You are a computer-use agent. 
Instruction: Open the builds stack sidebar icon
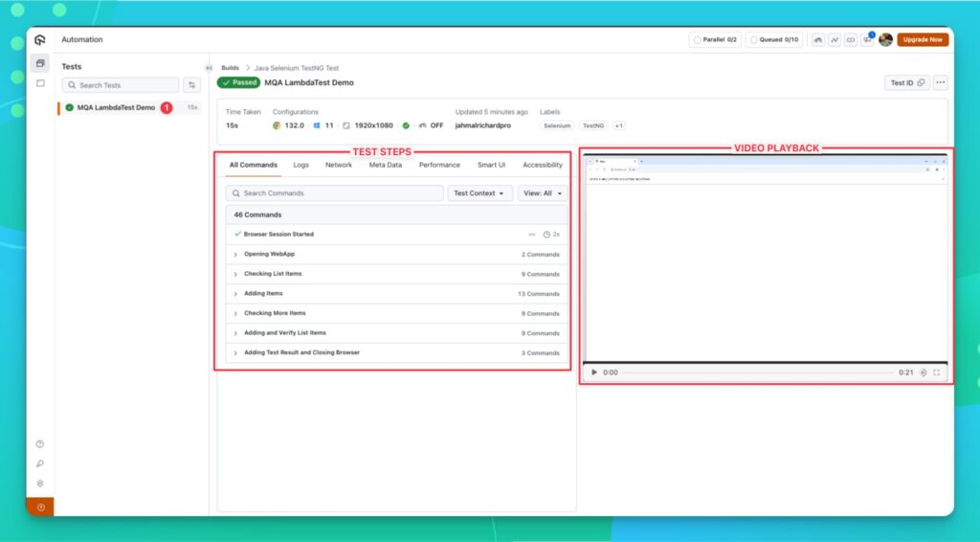pos(40,63)
